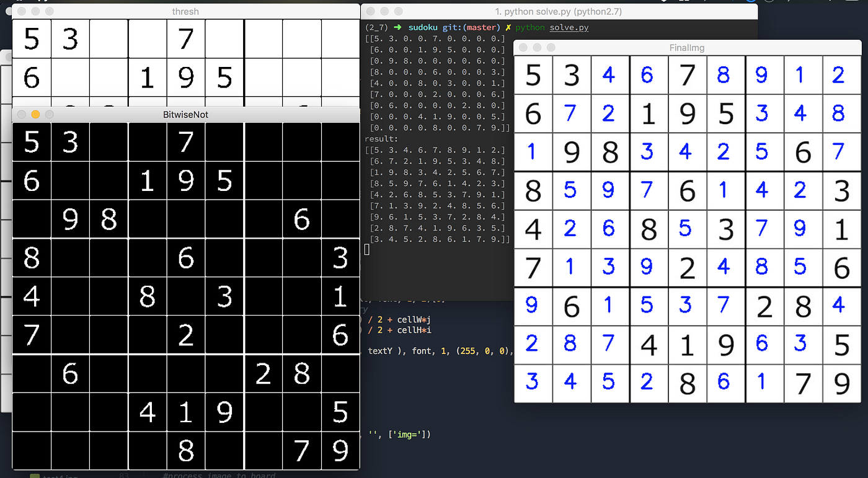Bring the BitwiseNot window to front

click(185, 114)
